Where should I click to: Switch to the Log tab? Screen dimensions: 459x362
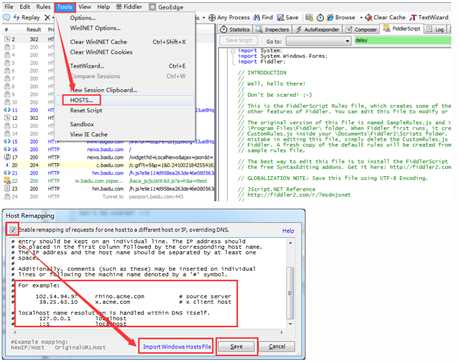436,30
